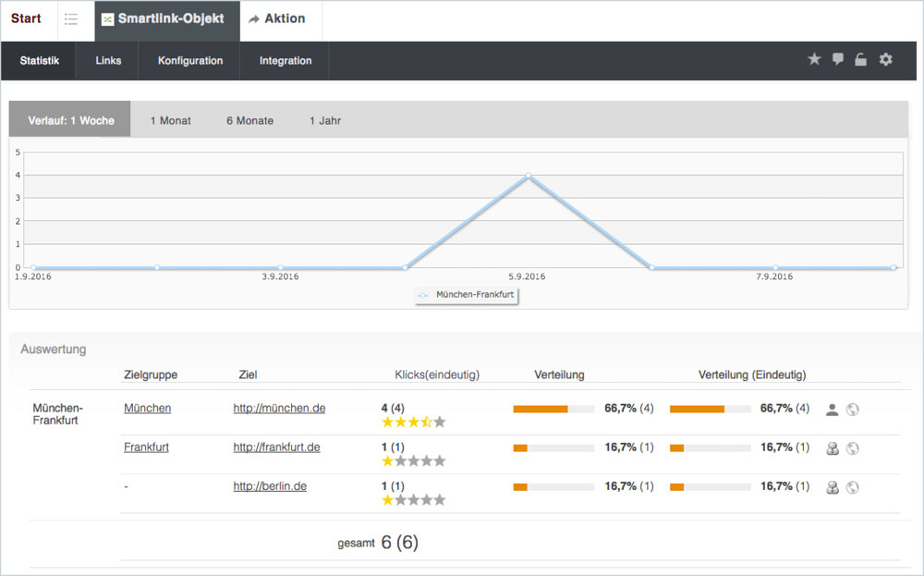This screenshot has height=576, width=924.
Task: Click the globe icon in the München row
Action: [x=852, y=410]
